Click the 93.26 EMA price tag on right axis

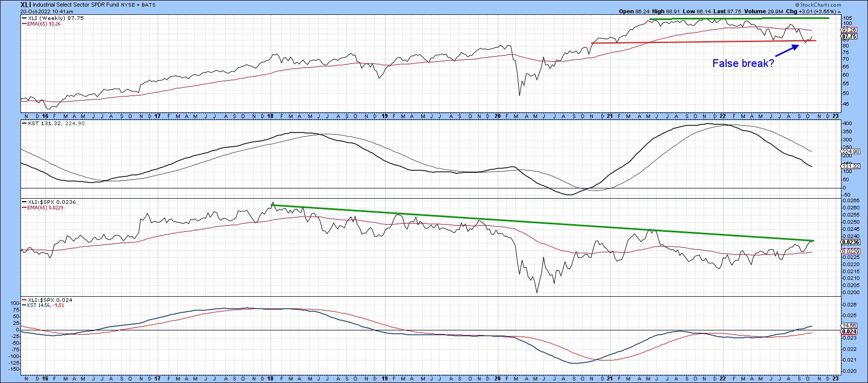pyautogui.click(x=848, y=30)
